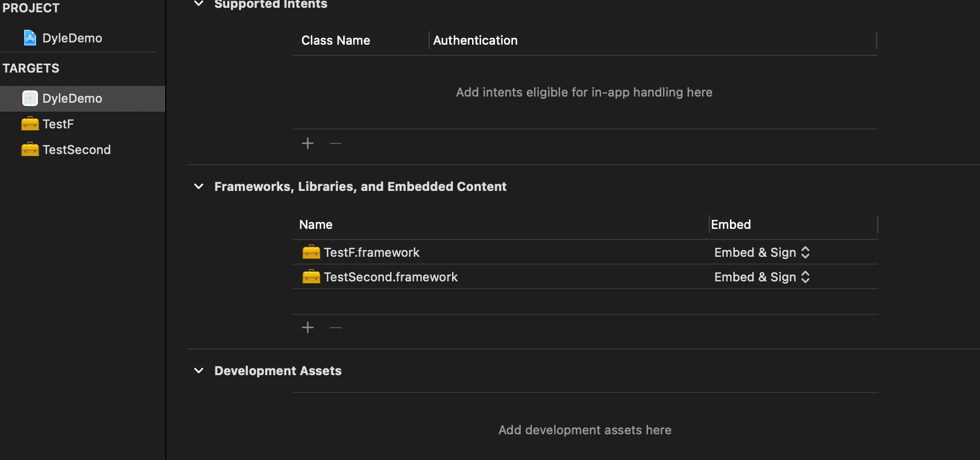Image resolution: width=980 pixels, height=460 pixels.
Task: Open embed dropdown for TestF.framework
Action: click(x=762, y=252)
